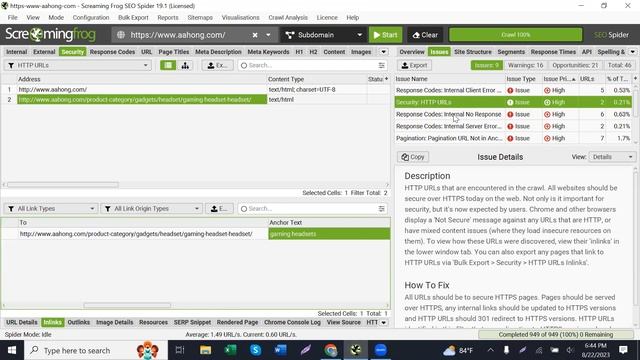Click the volume icon in system tray
Viewport: 640px width, 360px height.
pos(570,350)
